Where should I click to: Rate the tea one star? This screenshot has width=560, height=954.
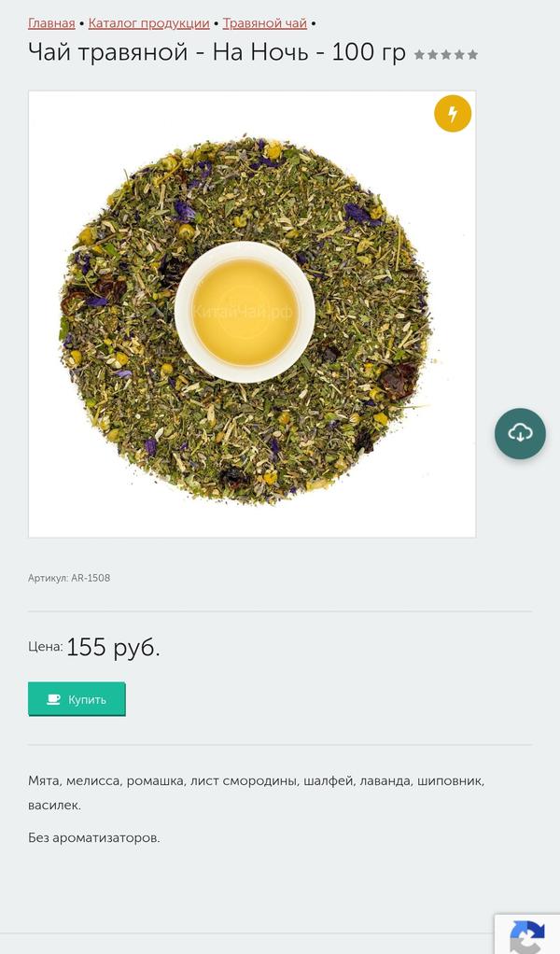(420, 55)
